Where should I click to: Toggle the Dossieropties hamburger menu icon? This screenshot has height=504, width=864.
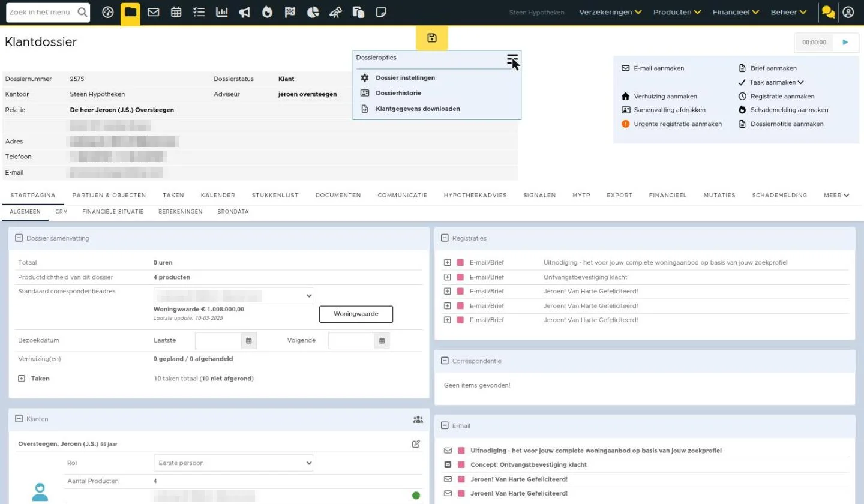coord(512,59)
